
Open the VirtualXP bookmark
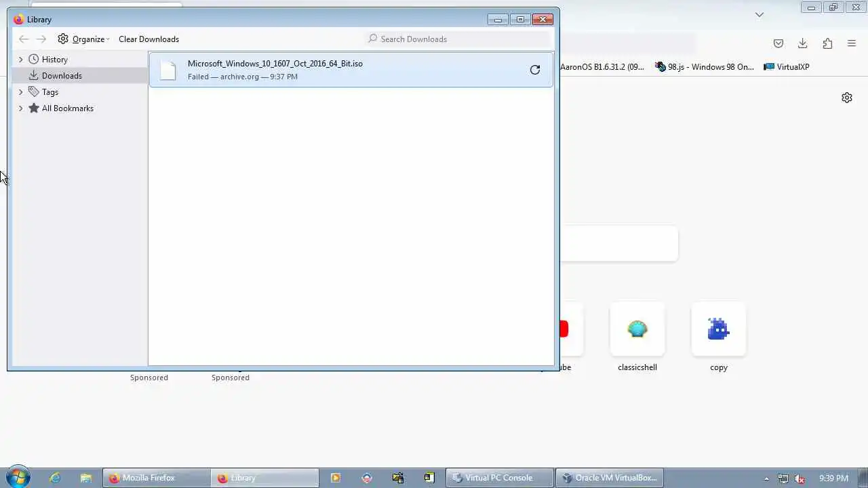point(787,67)
